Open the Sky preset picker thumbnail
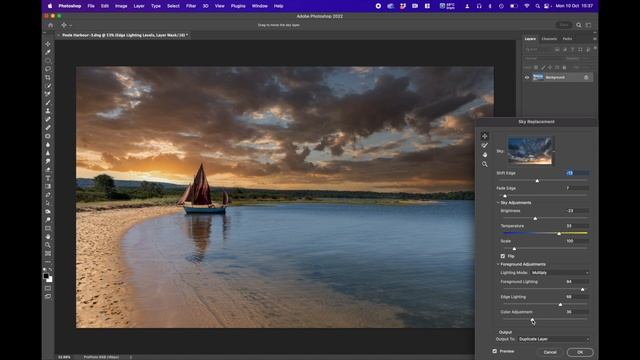640x360 pixels. pyautogui.click(x=530, y=151)
